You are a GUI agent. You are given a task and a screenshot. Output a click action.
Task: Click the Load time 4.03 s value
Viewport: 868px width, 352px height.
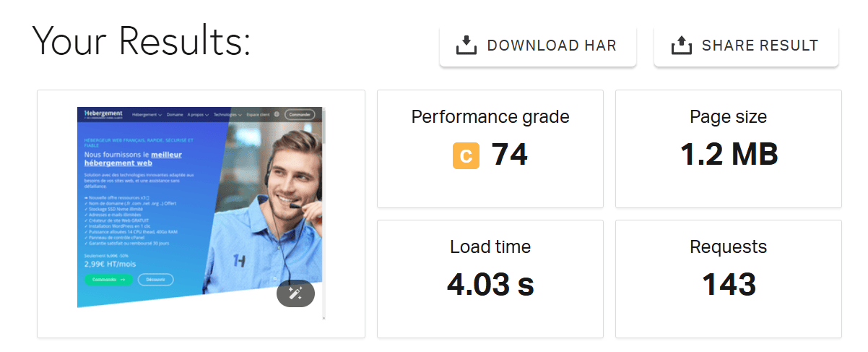pos(490,284)
